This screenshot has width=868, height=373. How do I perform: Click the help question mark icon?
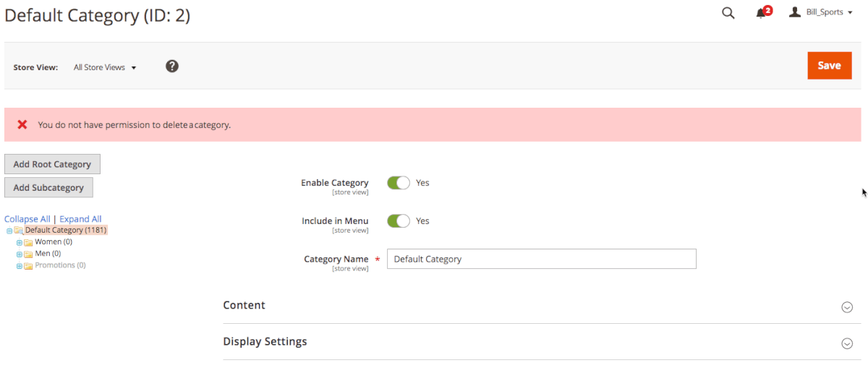pyautogui.click(x=172, y=67)
